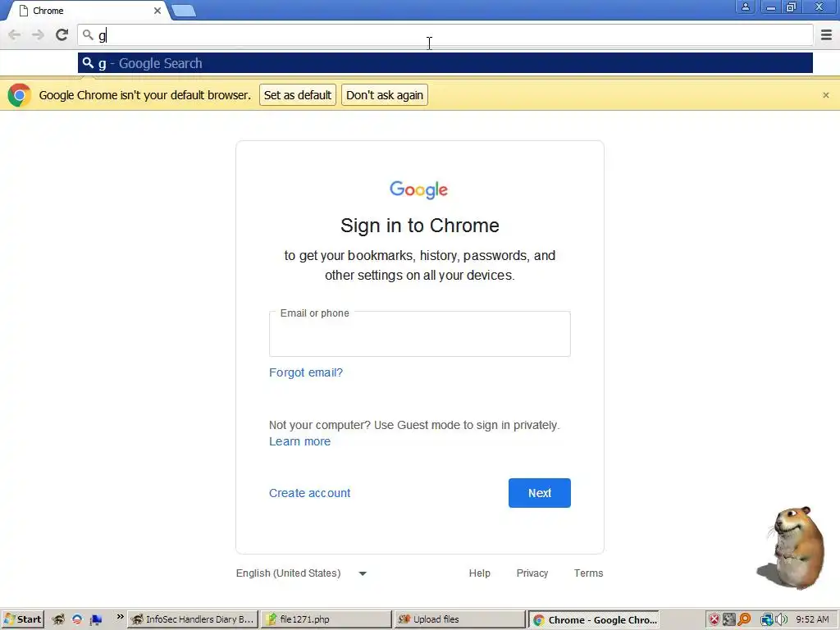
Task: Click the Chrome logo in the infobar
Action: click(x=20, y=95)
